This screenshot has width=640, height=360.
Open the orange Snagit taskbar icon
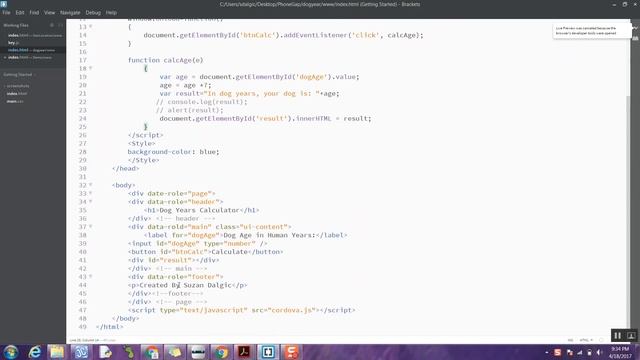coord(291,352)
